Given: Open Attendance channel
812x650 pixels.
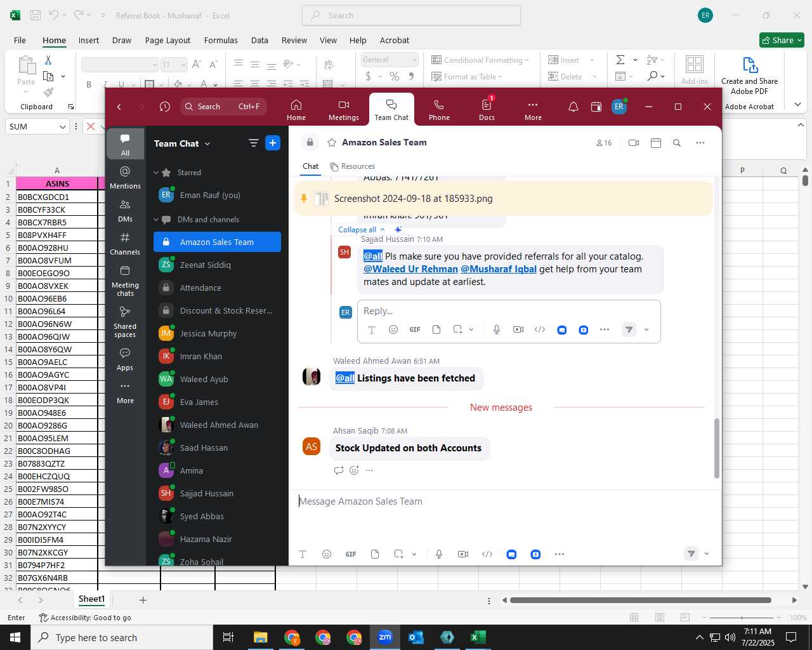Looking at the screenshot, I should click(x=217, y=288).
